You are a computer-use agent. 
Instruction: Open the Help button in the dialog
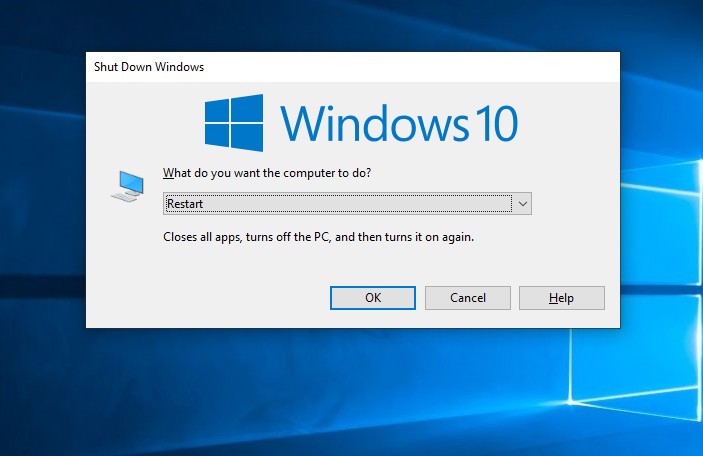[x=561, y=298]
